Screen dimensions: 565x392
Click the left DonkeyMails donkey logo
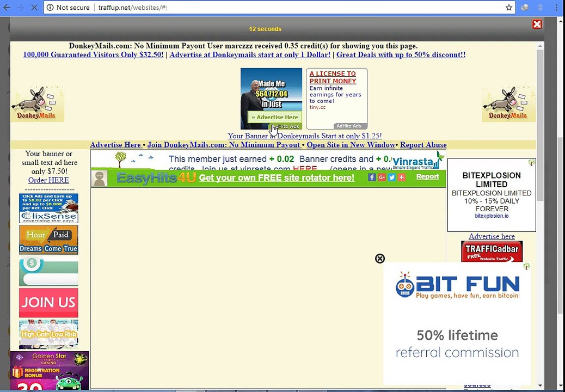tap(38, 104)
